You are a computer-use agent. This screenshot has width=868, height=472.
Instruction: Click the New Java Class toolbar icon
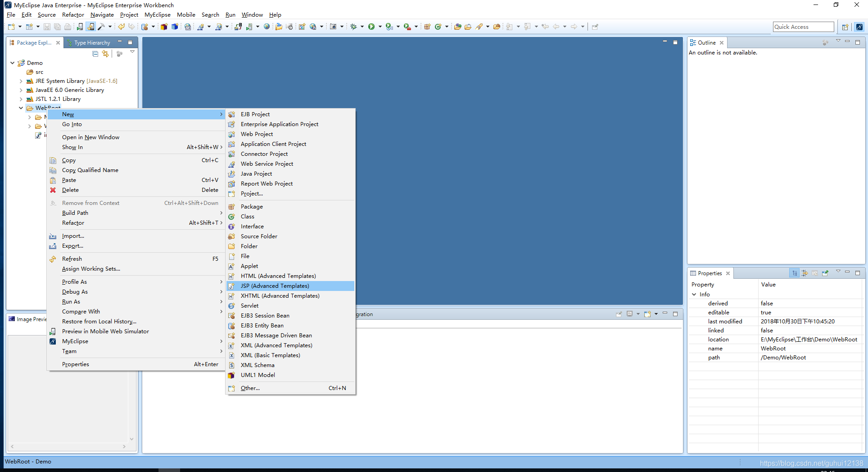click(x=438, y=27)
